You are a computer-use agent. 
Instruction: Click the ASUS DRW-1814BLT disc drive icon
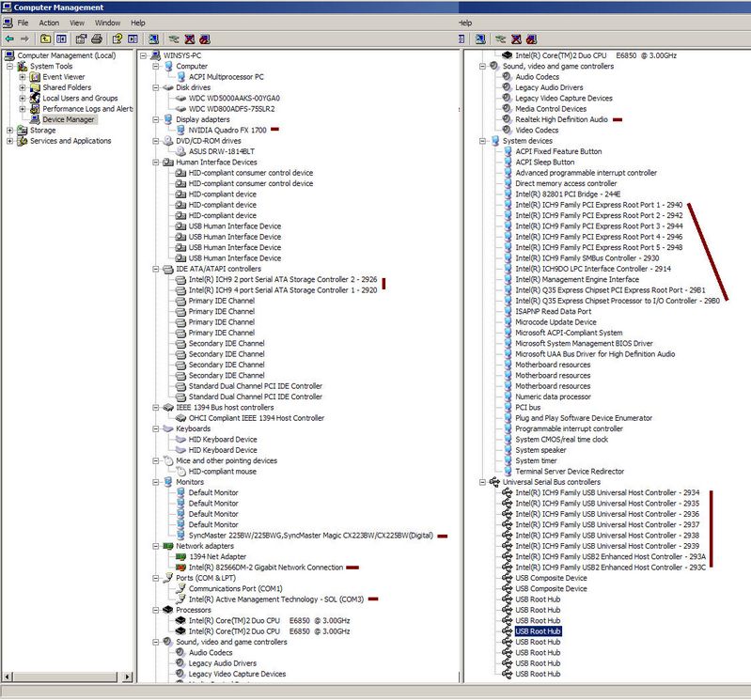pos(180,151)
